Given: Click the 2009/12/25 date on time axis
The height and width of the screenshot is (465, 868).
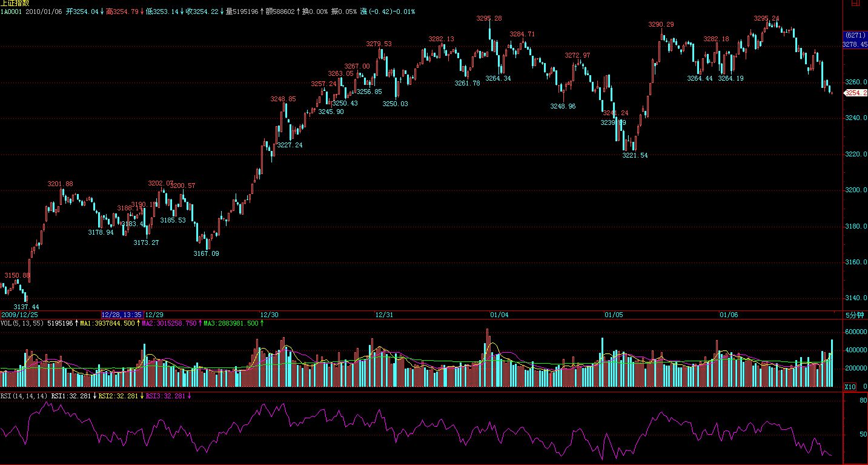Looking at the screenshot, I should coord(19,315).
